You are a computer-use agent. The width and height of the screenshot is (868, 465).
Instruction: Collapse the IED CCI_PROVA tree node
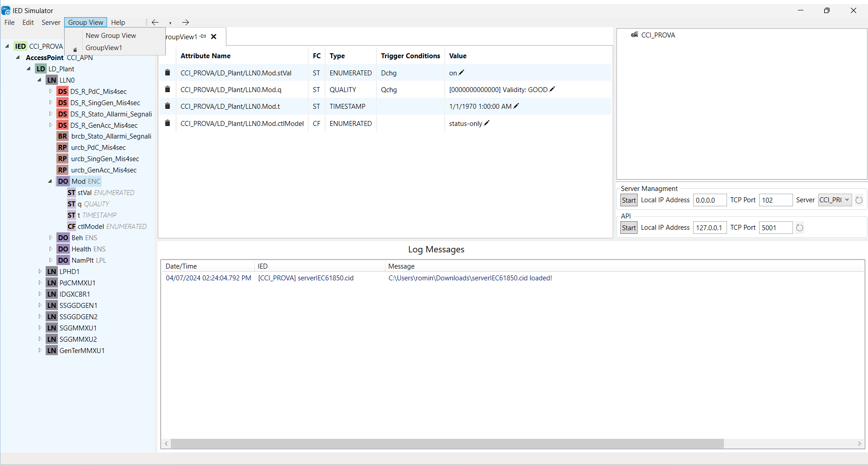click(7, 46)
